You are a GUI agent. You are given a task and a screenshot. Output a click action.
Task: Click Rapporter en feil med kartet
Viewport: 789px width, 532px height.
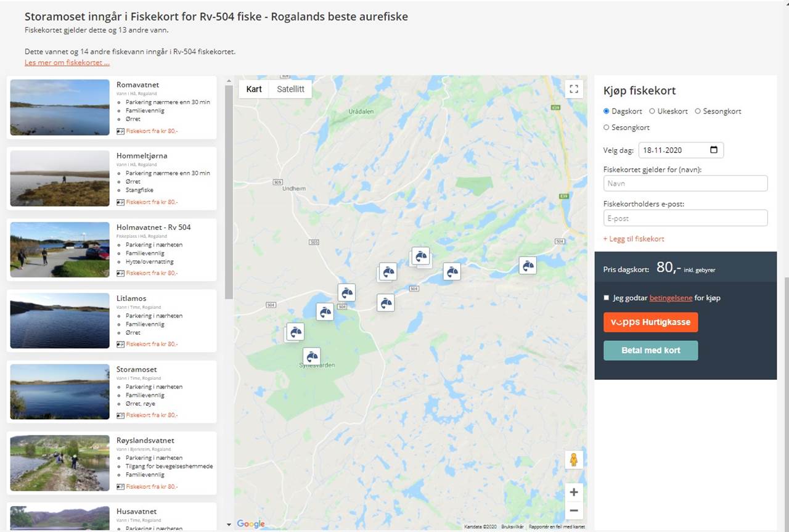(557, 526)
